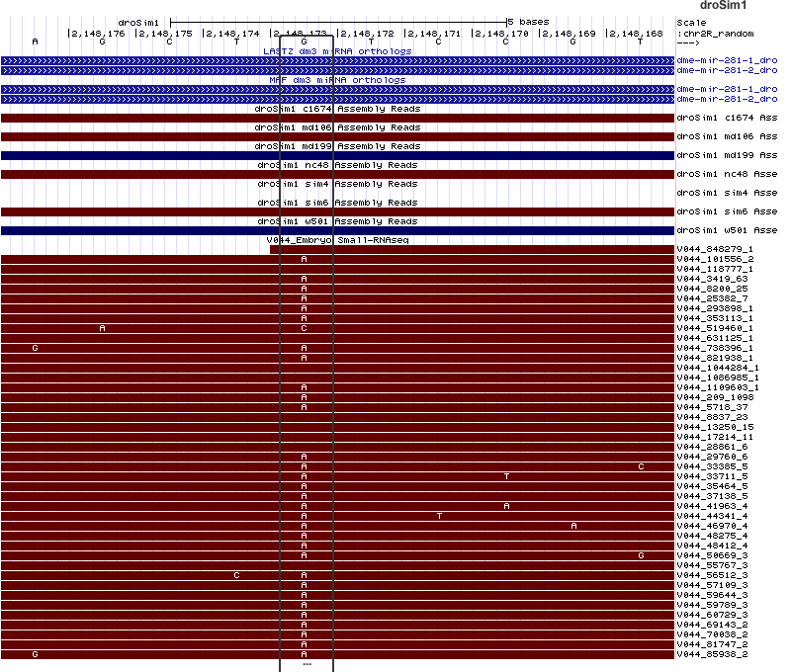Screen dimensions: 791x672
Task: Select the chr2R_random label in the header
Action: click(712, 33)
